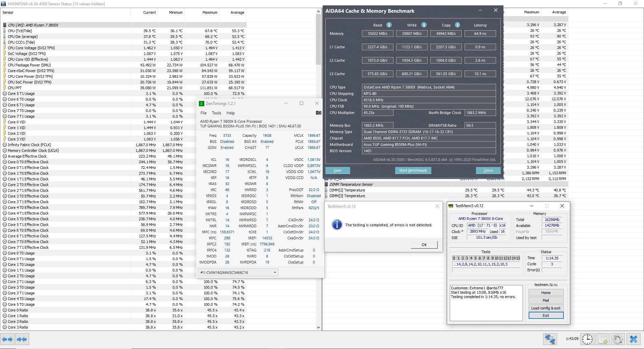Click Load config & exit in TestMem5
644x349 pixels.
(x=546, y=308)
